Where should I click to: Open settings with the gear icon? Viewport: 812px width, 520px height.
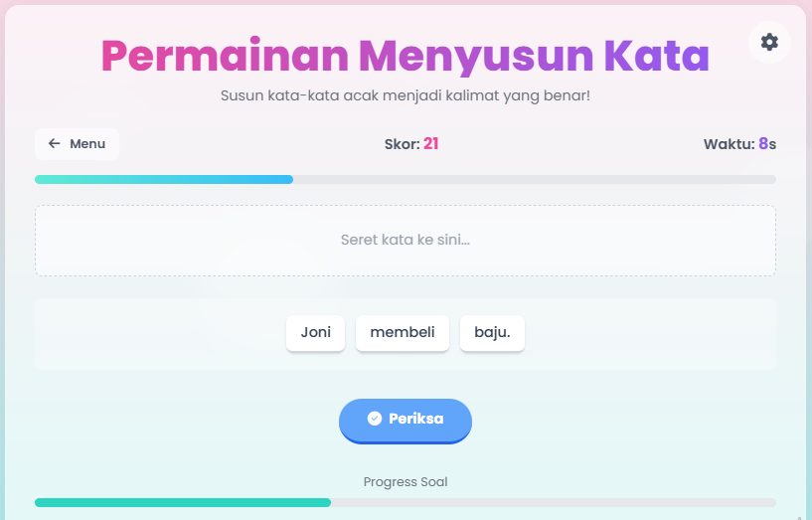pos(769,42)
